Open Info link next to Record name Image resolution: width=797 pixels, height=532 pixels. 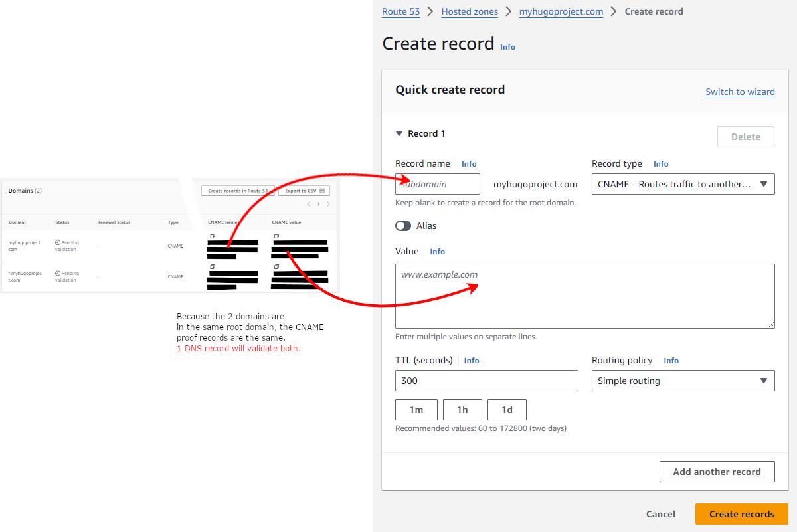point(469,164)
